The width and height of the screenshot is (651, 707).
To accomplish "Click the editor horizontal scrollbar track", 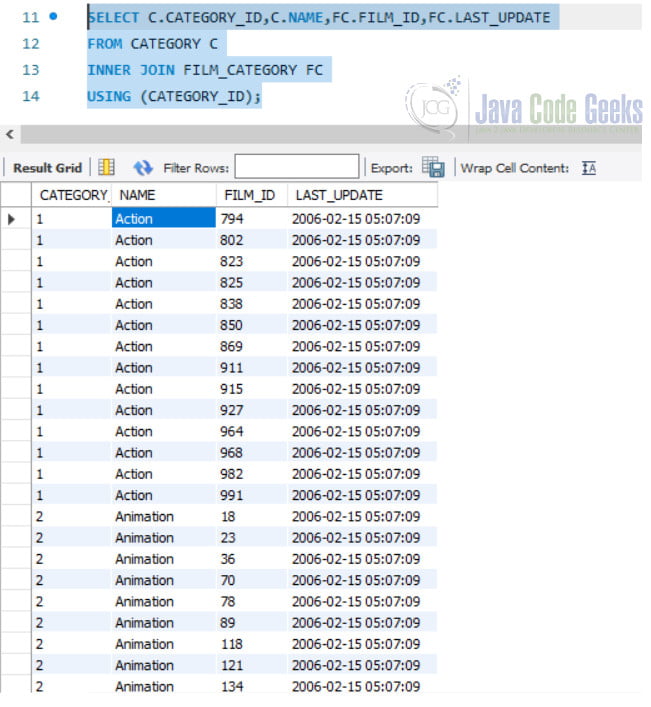I will tap(331, 134).
